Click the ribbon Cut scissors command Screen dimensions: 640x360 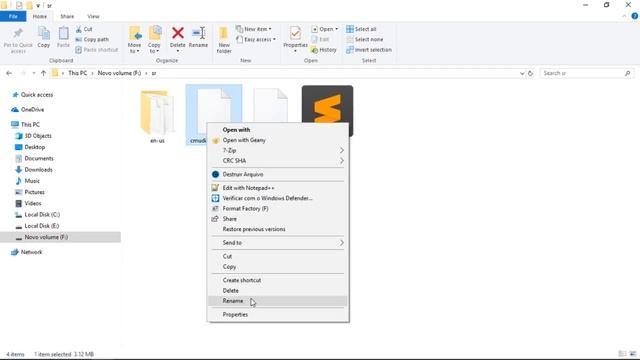coord(84,29)
